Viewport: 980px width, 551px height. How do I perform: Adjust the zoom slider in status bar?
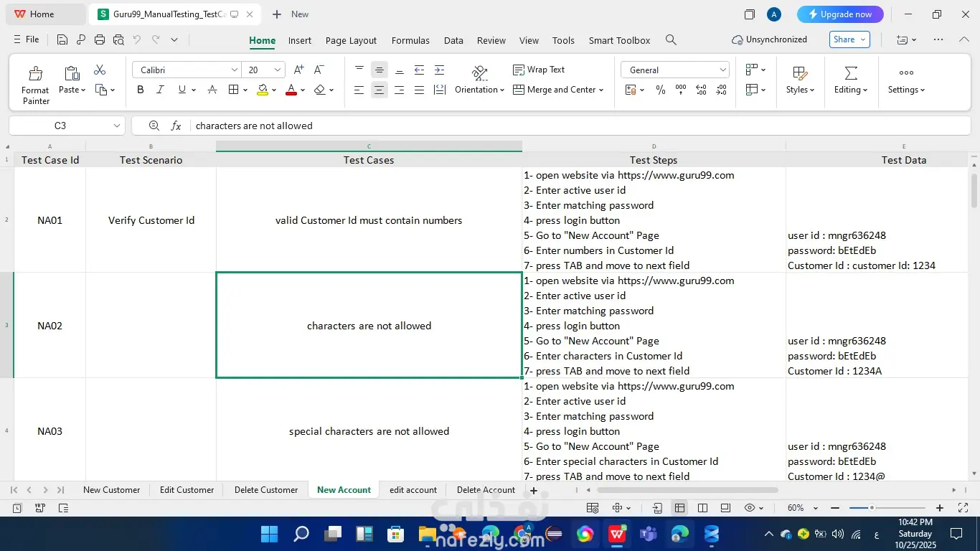872,508
